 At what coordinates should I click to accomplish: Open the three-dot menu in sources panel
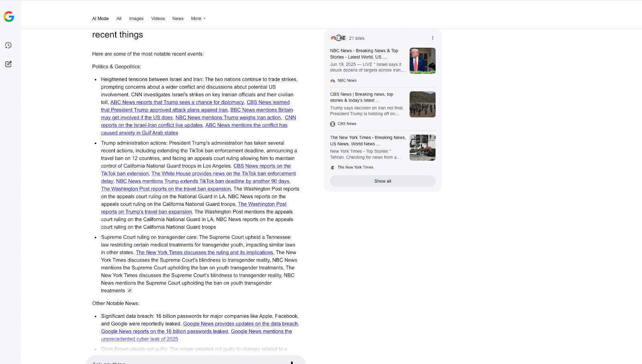(433, 38)
